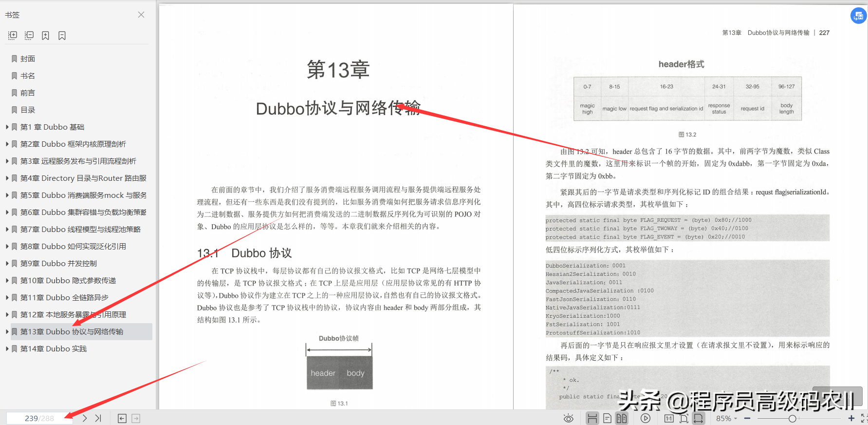Screen dimensions: 868x425
Task: Jump to last page icon
Action: point(98,418)
